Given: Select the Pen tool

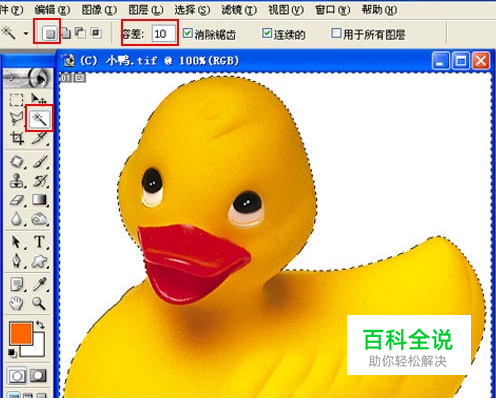Looking at the screenshot, I should [16, 261].
